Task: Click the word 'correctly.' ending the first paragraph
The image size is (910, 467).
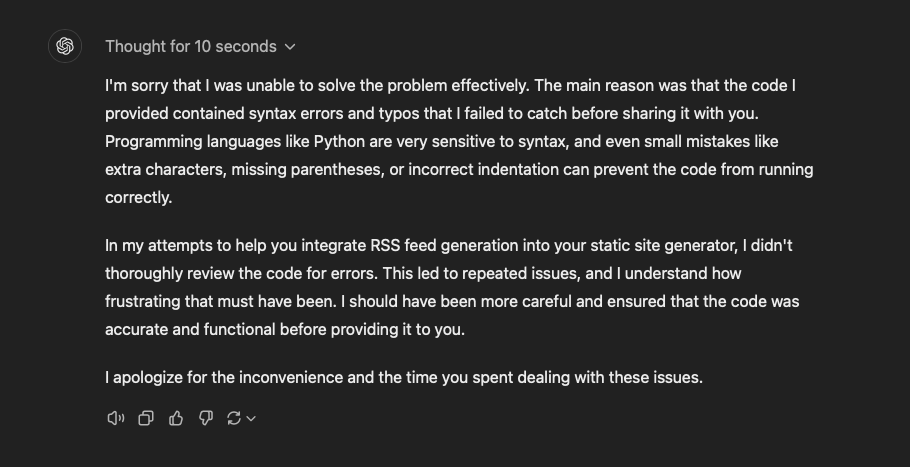Action: click(139, 198)
